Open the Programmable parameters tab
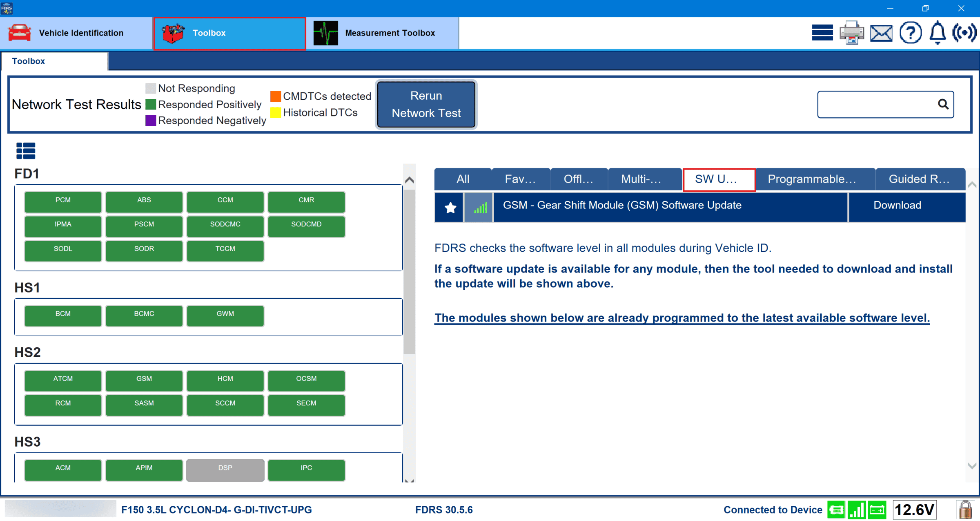 click(x=814, y=179)
